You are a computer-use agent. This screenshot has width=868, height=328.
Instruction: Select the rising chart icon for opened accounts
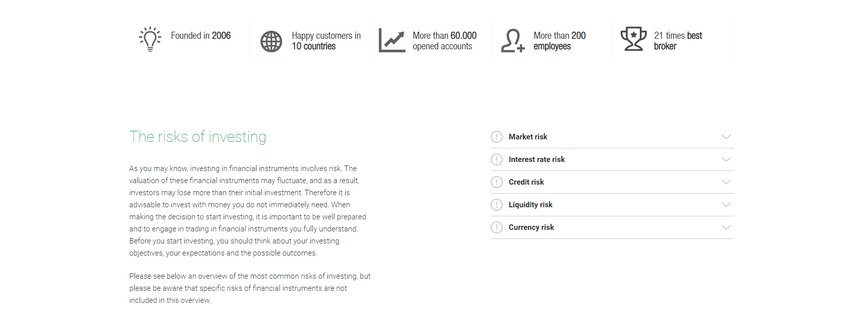click(391, 40)
